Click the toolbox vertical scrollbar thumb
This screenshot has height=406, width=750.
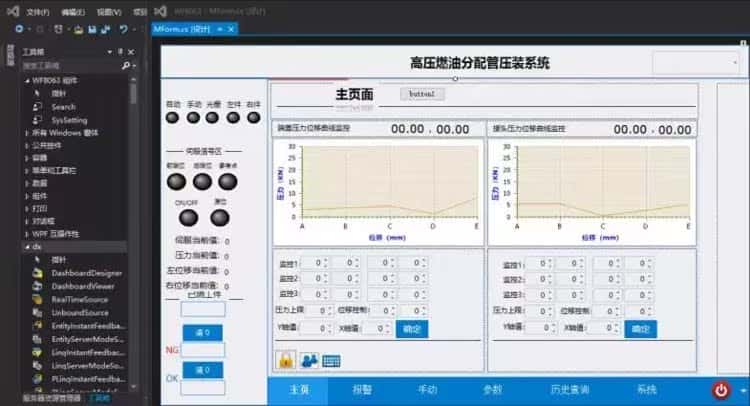click(x=133, y=93)
